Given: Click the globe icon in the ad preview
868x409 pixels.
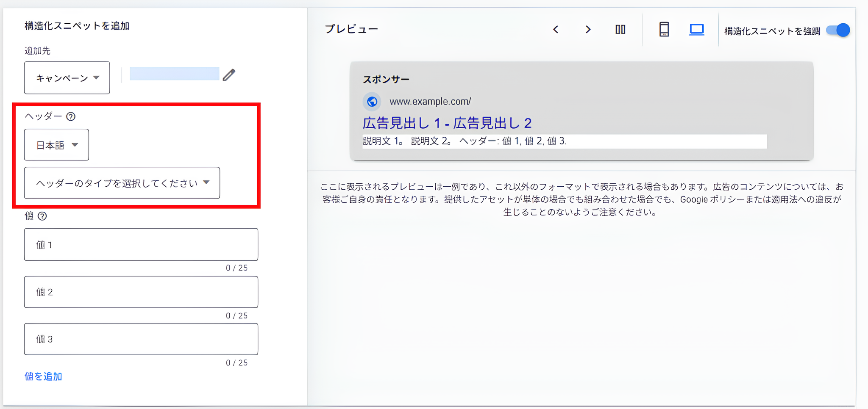Looking at the screenshot, I should (x=372, y=101).
